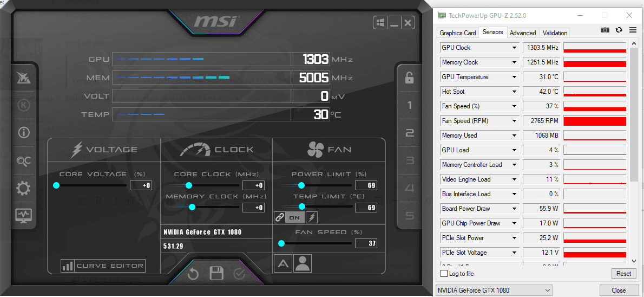Click the Fan Speed slider handle
The height and width of the screenshot is (297, 644).
[x=281, y=243]
